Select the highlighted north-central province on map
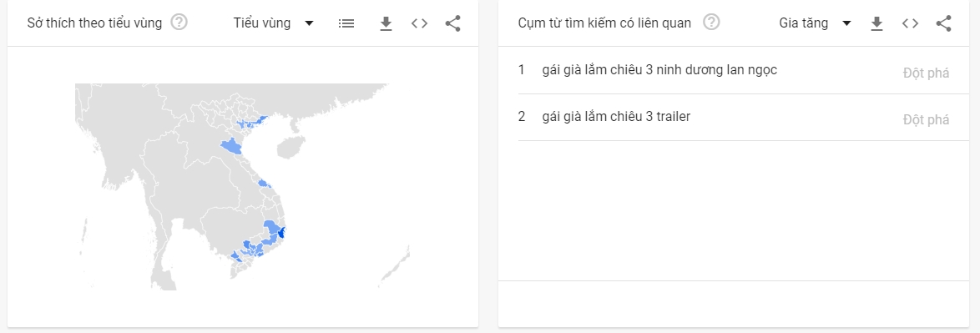The width and height of the screenshot is (980, 333). tap(231, 147)
